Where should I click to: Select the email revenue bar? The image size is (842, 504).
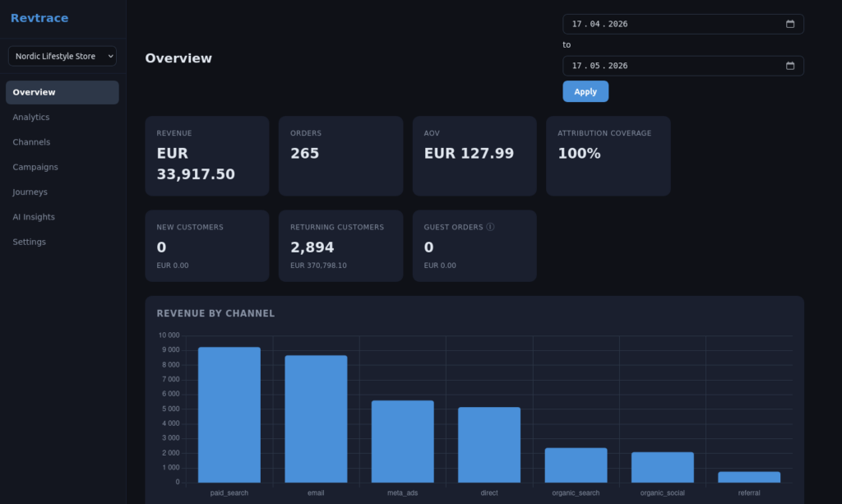[316, 419]
